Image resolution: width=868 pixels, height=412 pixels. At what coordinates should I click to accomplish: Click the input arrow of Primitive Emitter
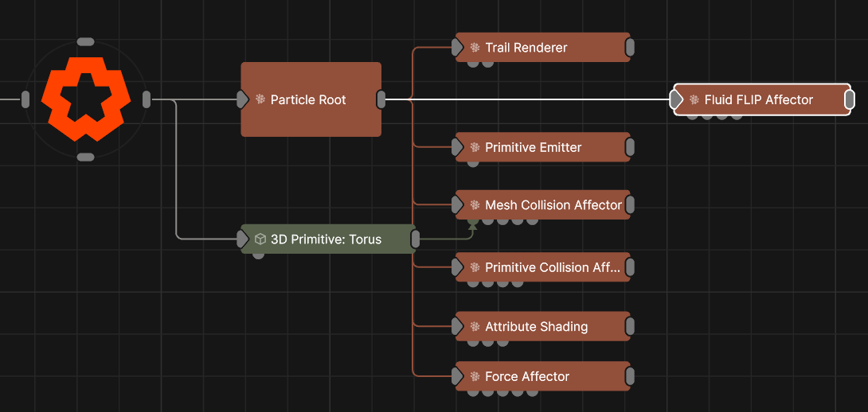coord(458,148)
